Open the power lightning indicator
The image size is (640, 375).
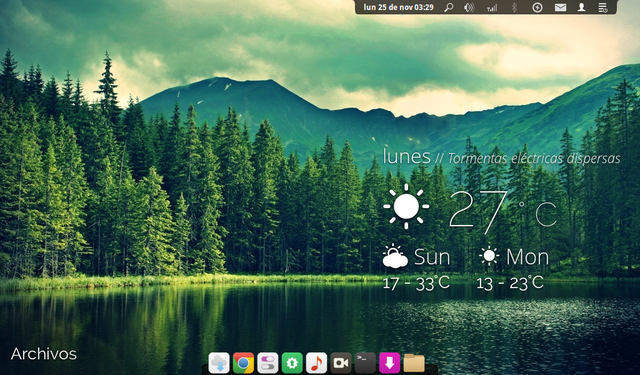537,7
